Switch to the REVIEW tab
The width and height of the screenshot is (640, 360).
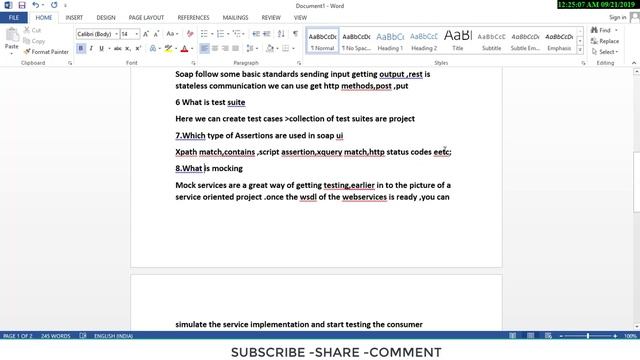[271, 18]
